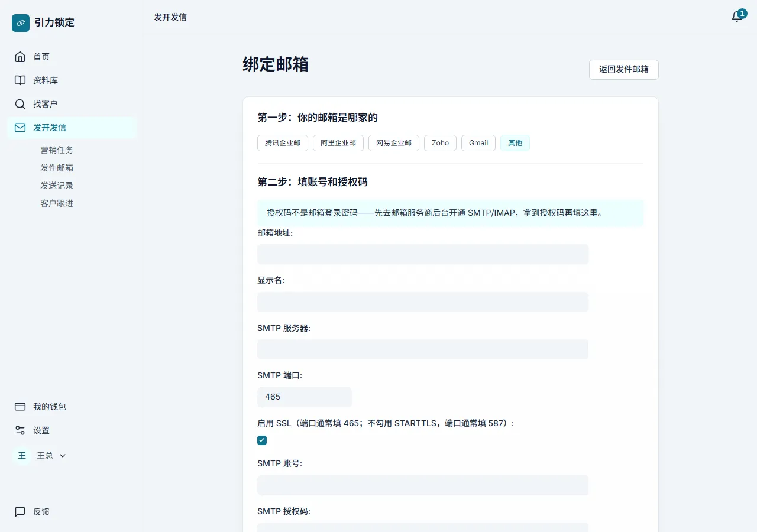Click the SMTP 授权码 input field
The height and width of the screenshot is (532, 757).
click(423, 527)
